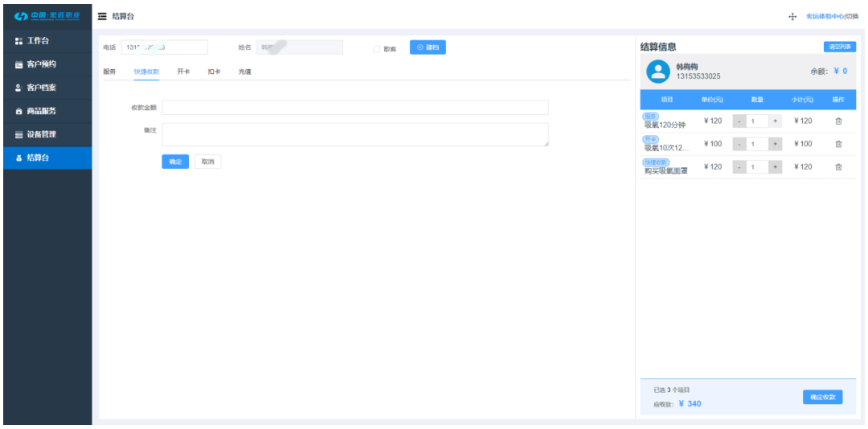Open the 充值 tab
The image size is (868, 429).
244,71
